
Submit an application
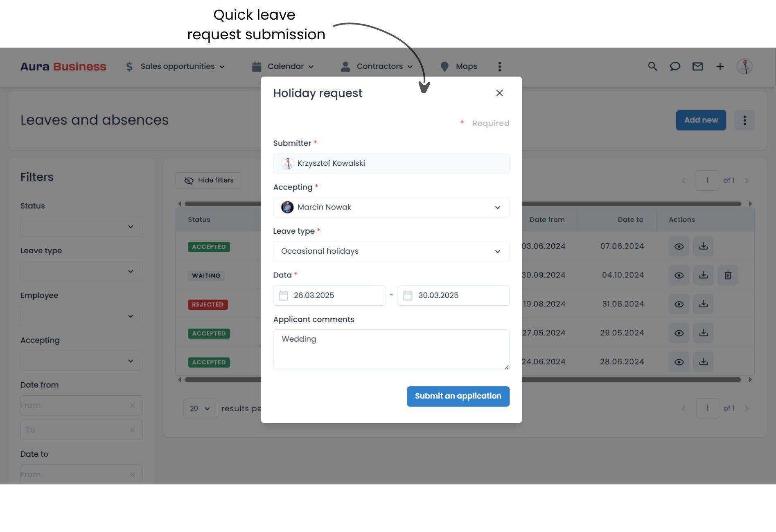458,396
